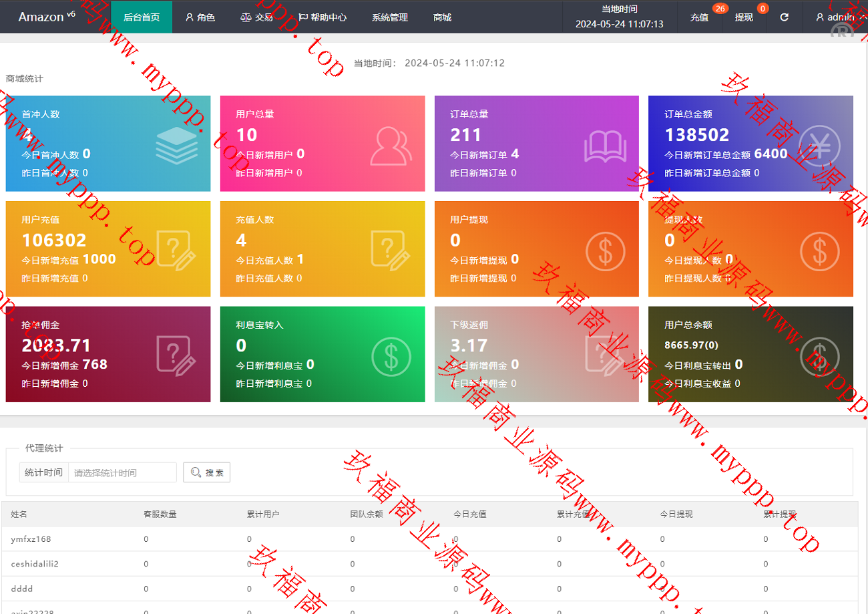Click the dollar icon on 用户总余额 card
Screen dimensions: 868x614
tap(819, 355)
